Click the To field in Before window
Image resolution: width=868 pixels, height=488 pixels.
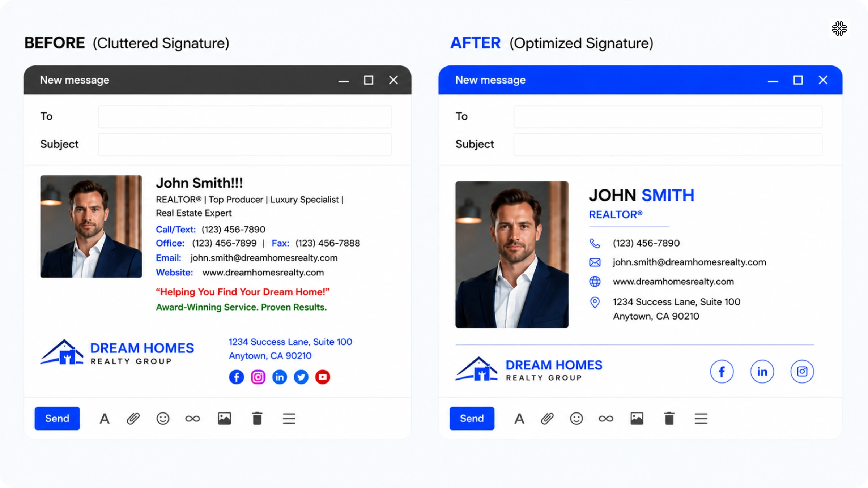(245, 116)
